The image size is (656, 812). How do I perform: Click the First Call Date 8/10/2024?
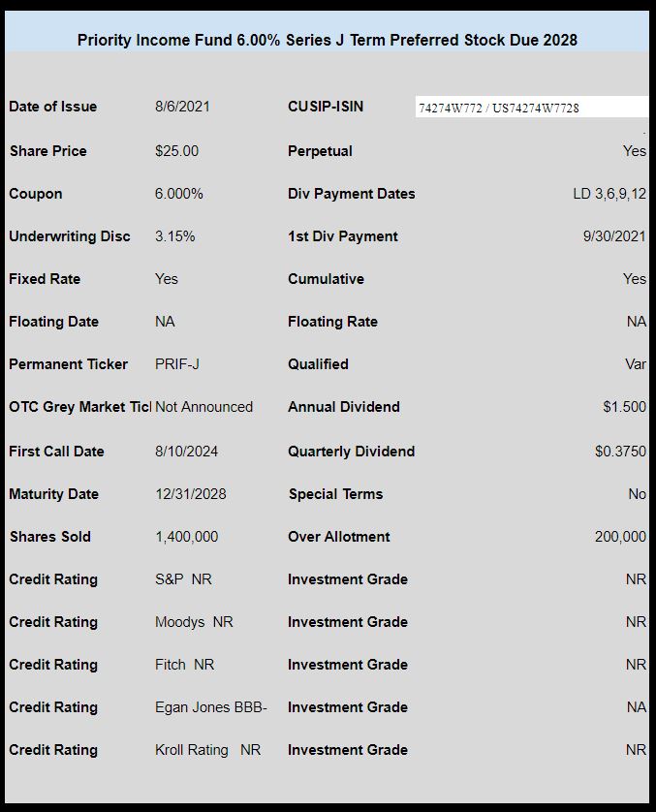click(x=186, y=452)
